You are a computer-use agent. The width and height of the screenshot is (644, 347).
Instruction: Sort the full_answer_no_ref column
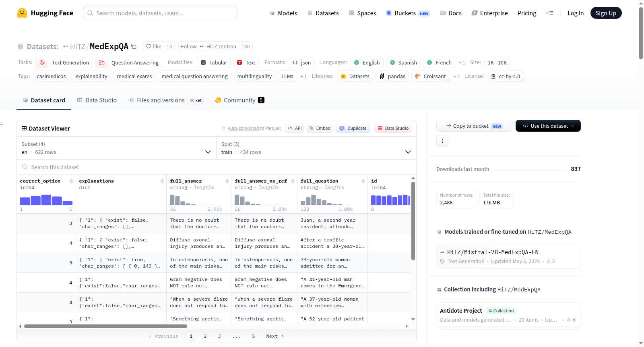click(x=293, y=181)
